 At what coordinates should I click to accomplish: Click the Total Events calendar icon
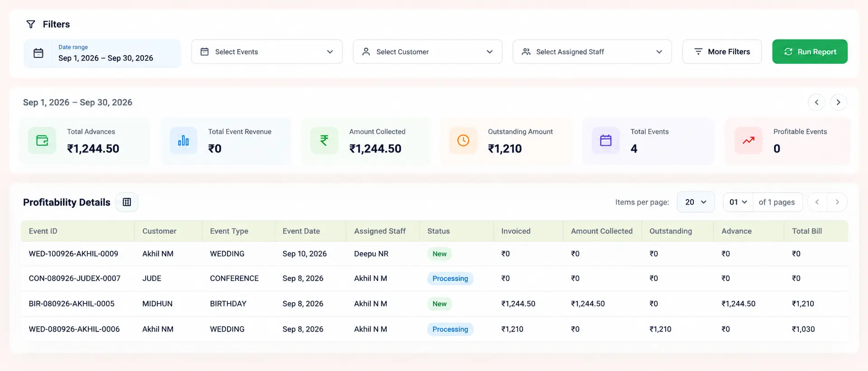pos(606,140)
